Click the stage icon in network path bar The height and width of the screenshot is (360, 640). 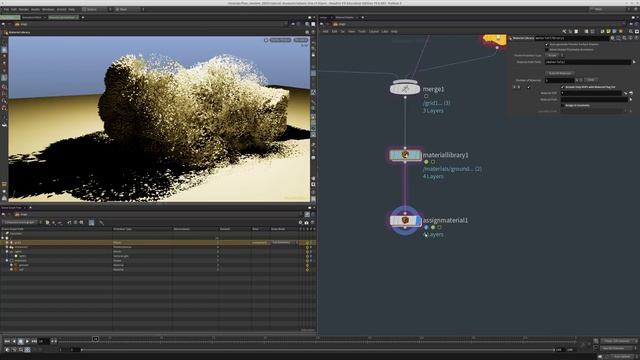pos(336,24)
